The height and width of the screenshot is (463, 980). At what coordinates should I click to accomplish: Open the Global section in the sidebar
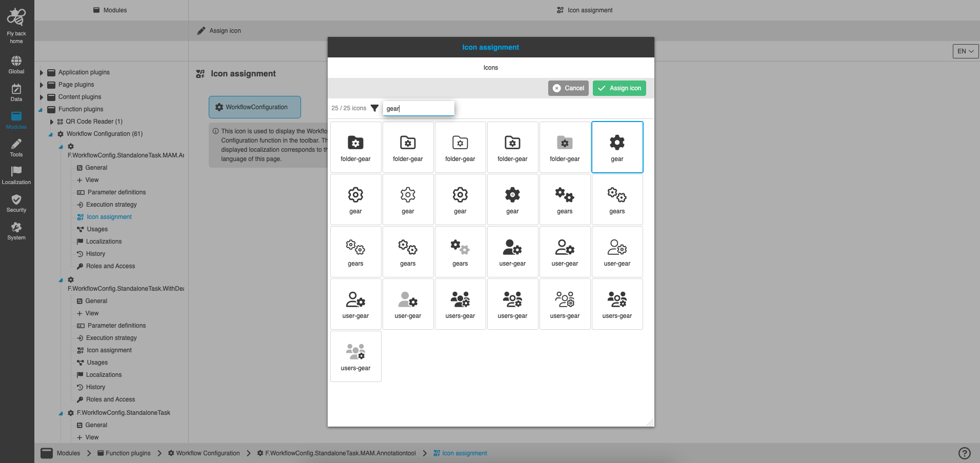point(16,63)
